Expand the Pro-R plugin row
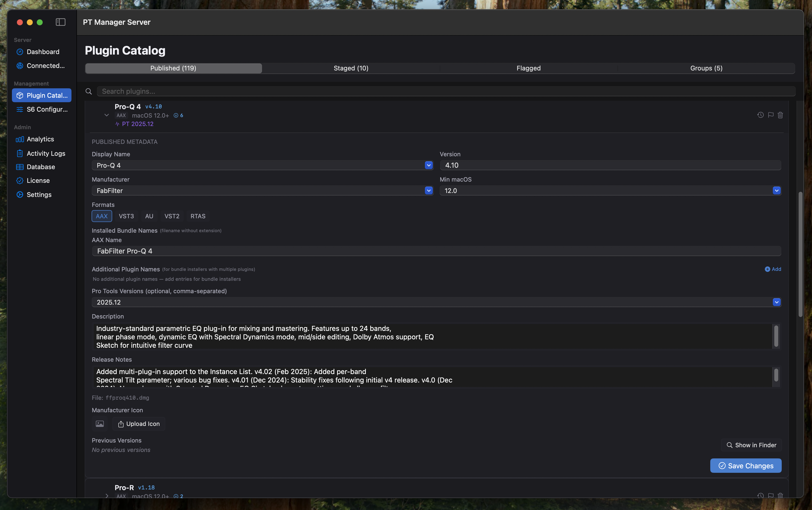812x510 pixels. [x=106, y=496]
